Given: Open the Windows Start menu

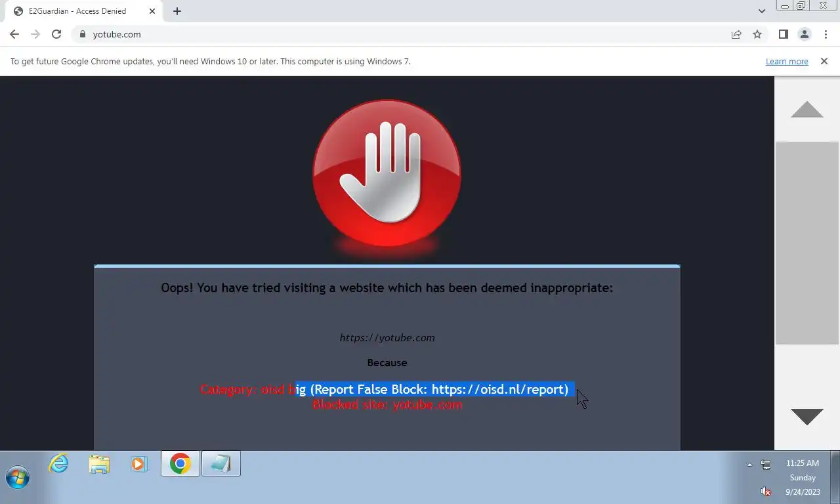Looking at the screenshot, I should click(18, 477).
